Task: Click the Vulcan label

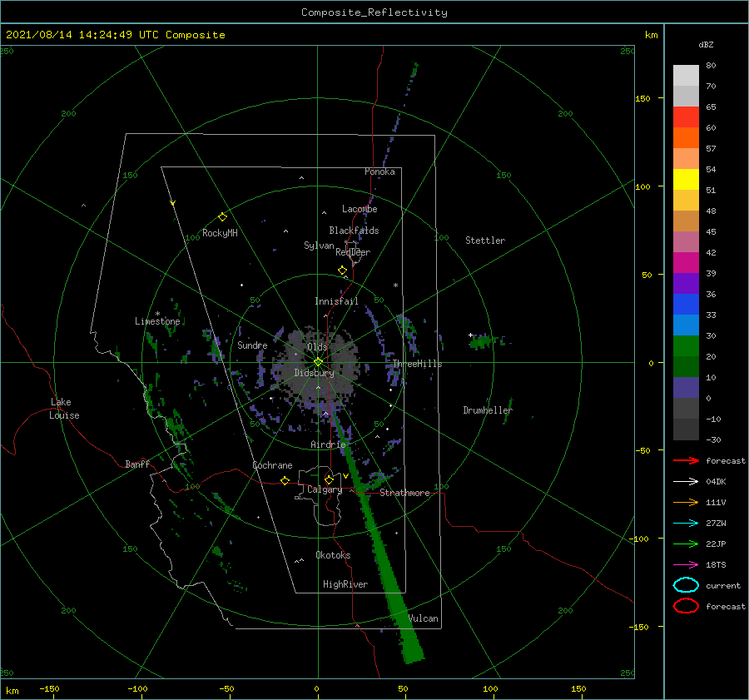Action: pyautogui.click(x=424, y=618)
